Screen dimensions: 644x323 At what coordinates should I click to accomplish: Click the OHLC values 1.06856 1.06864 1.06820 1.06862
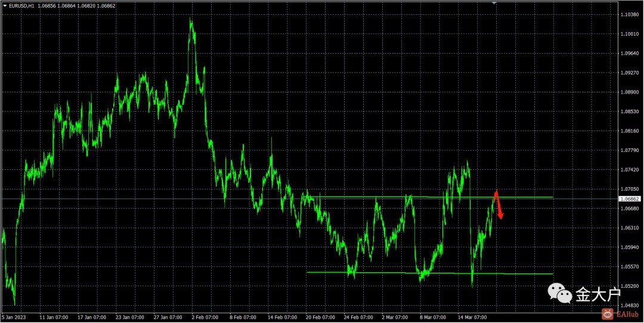click(x=76, y=6)
